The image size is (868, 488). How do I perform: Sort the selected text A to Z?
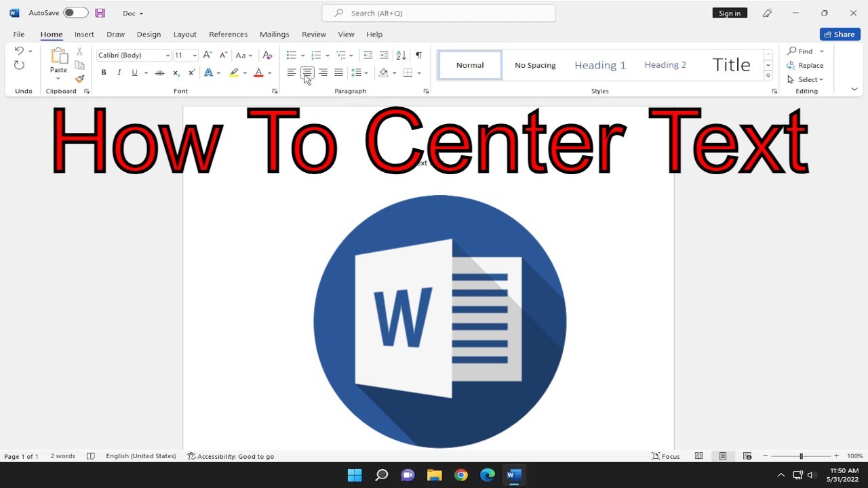pos(401,55)
